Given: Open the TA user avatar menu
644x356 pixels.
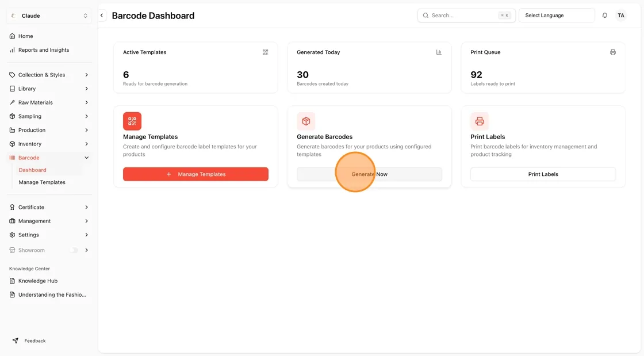Looking at the screenshot, I should coord(621,16).
